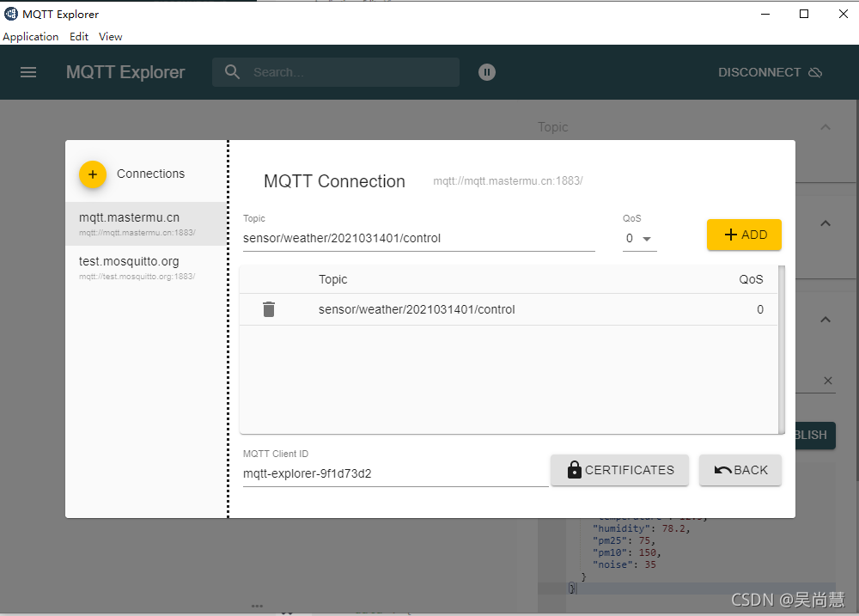859x616 pixels.
Task: Select the mqtt.mastermu.cn connection
Action: click(146, 224)
